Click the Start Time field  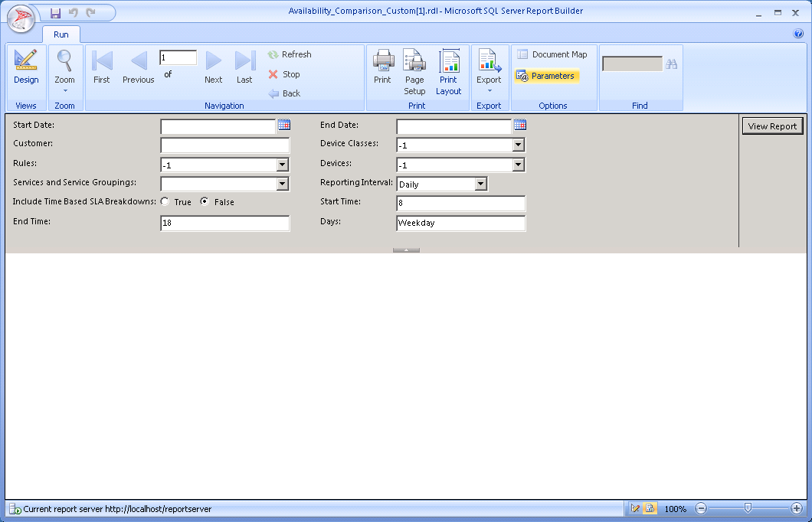click(461, 204)
